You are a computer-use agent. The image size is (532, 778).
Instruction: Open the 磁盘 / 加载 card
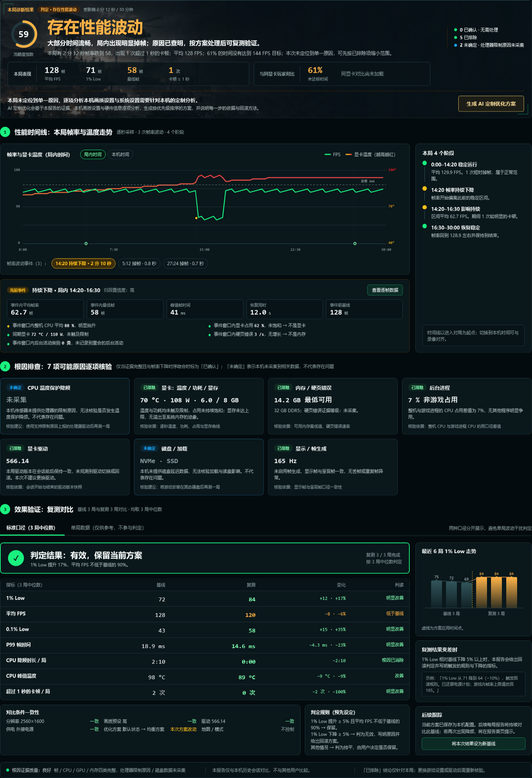(x=199, y=467)
